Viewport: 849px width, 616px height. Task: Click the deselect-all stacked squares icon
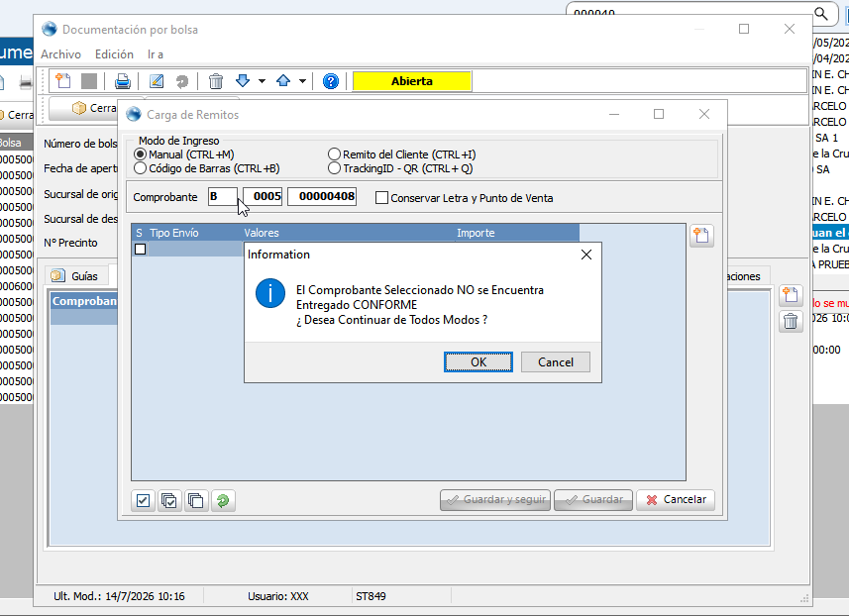click(x=196, y=501)
